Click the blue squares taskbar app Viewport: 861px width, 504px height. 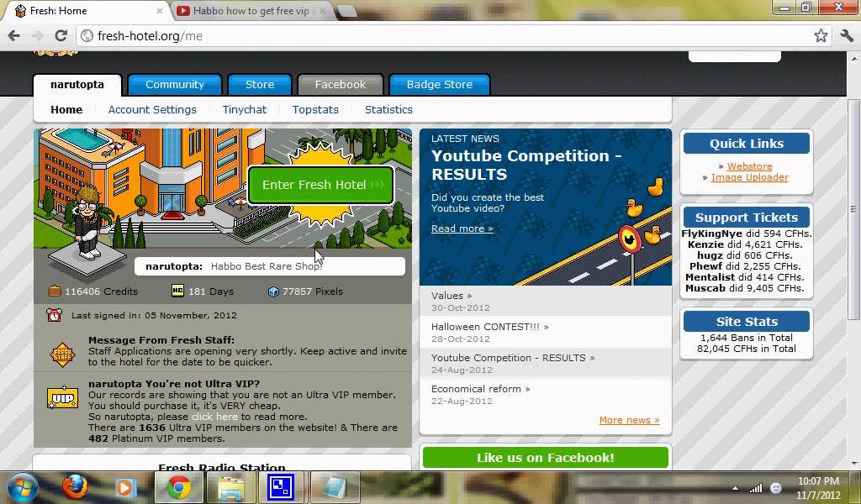pos(281,487)
